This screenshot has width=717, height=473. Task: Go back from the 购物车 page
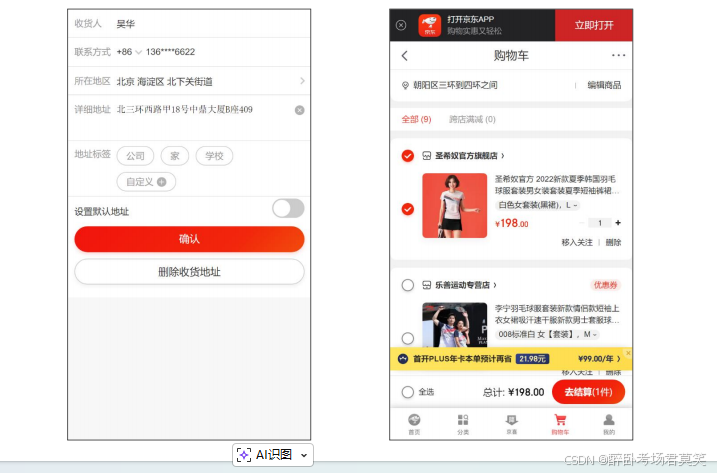(x=404, y=56)
